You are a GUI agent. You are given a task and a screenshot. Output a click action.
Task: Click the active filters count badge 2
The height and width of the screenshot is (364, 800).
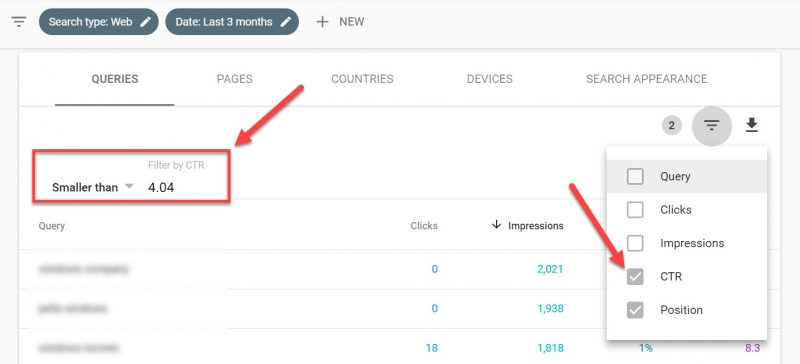click(672, 126)
